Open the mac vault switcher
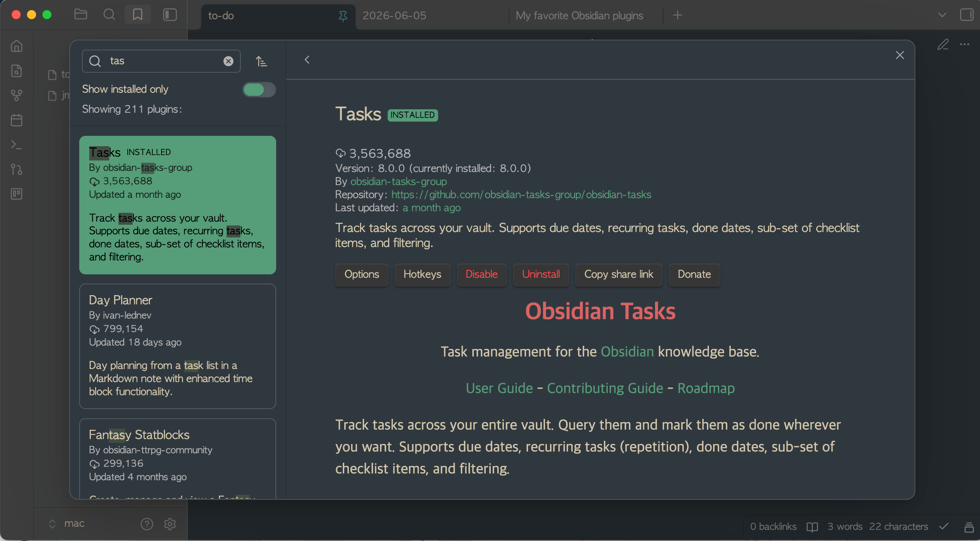Image resolution: width=980 pixels, height=541 pixels. point(67,524)
